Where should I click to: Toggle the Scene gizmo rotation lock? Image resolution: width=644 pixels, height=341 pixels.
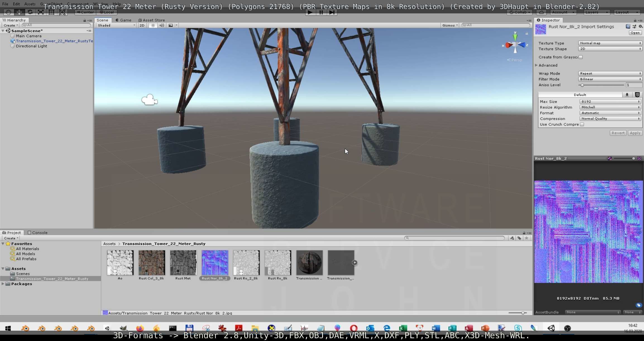coord(527,33)
